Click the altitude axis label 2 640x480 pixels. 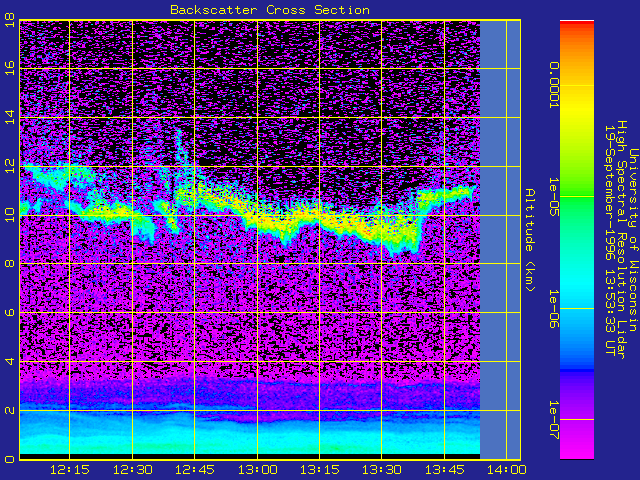point(10,410)
